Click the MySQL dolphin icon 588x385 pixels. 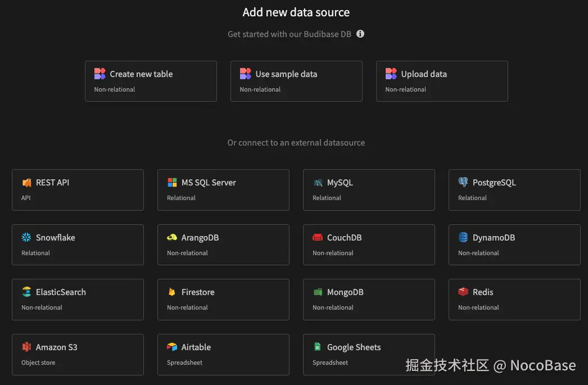[318, 182]
